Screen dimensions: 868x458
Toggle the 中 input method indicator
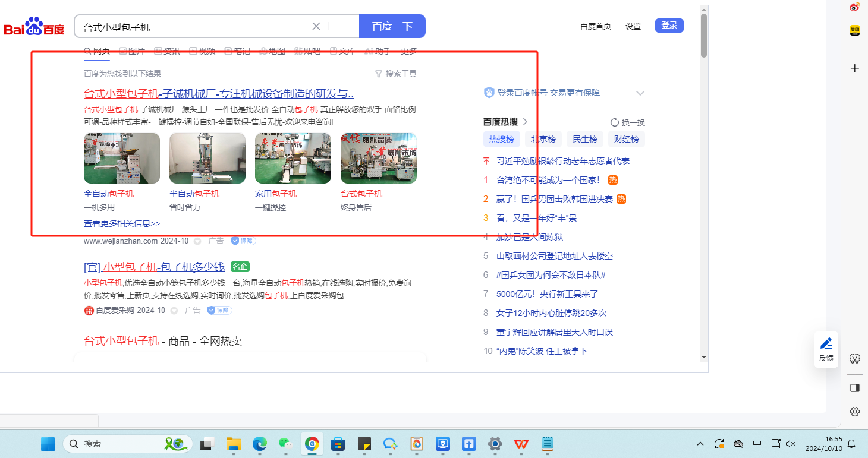[757, 444]
